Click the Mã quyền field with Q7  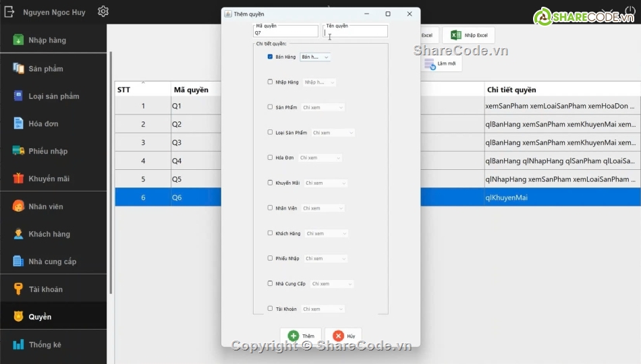coord(285,32)
